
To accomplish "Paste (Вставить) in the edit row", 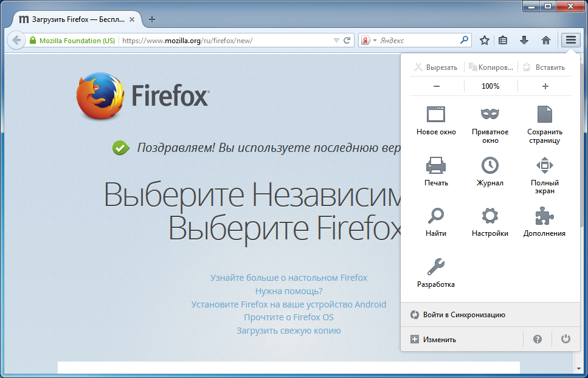I will coord(544,67).
